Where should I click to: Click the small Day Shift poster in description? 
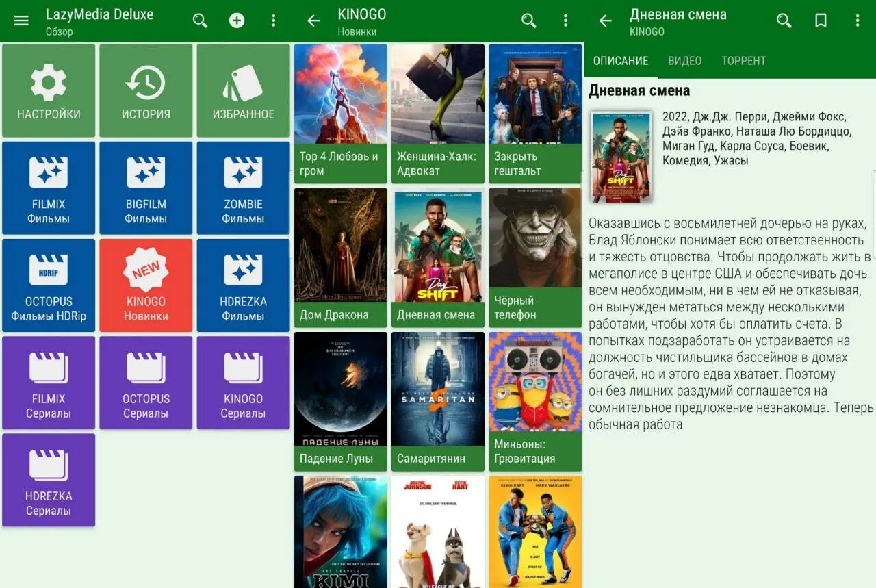[x=621, y=157]
